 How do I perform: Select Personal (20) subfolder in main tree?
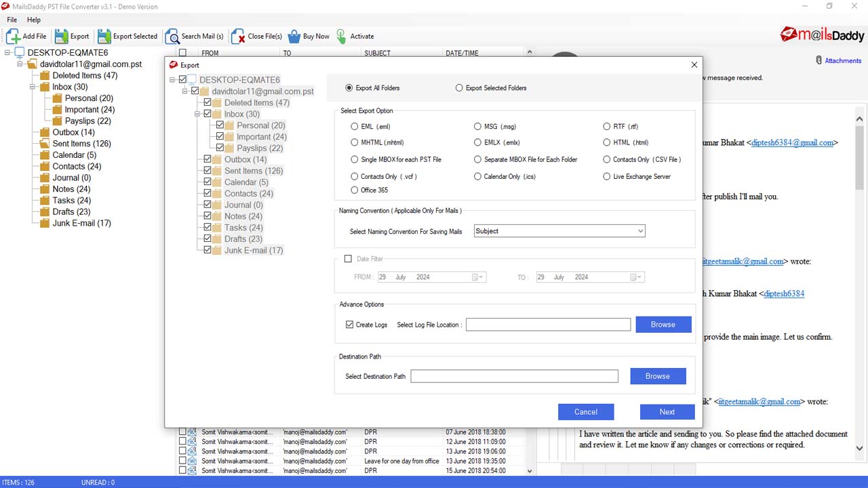pos(89,98)
